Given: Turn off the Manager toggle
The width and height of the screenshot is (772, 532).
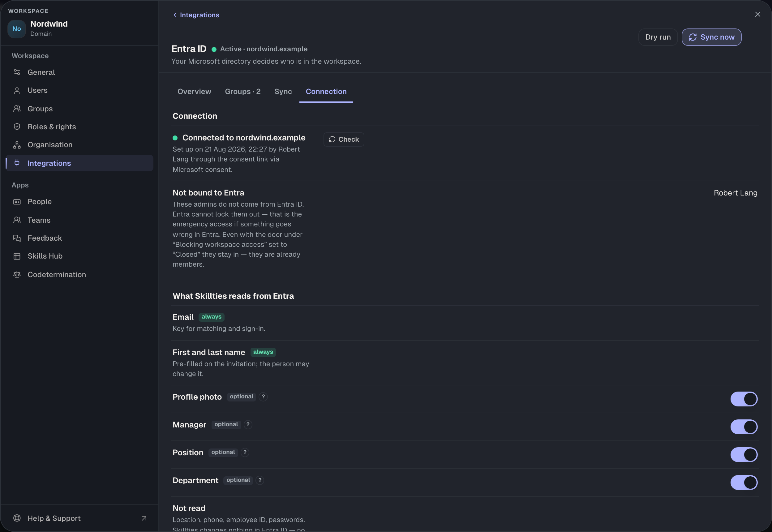Looking at the screenshot, I should 744,427.
